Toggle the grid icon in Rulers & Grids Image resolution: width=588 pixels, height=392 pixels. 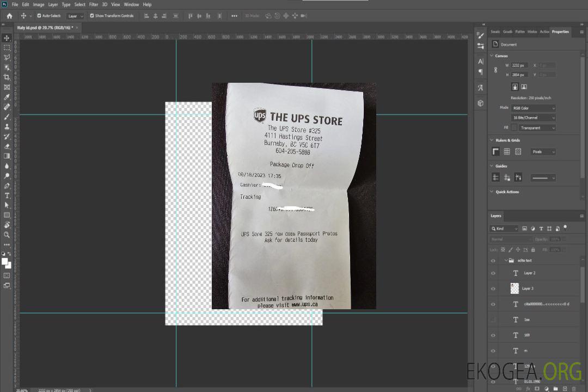click(507, 151)
